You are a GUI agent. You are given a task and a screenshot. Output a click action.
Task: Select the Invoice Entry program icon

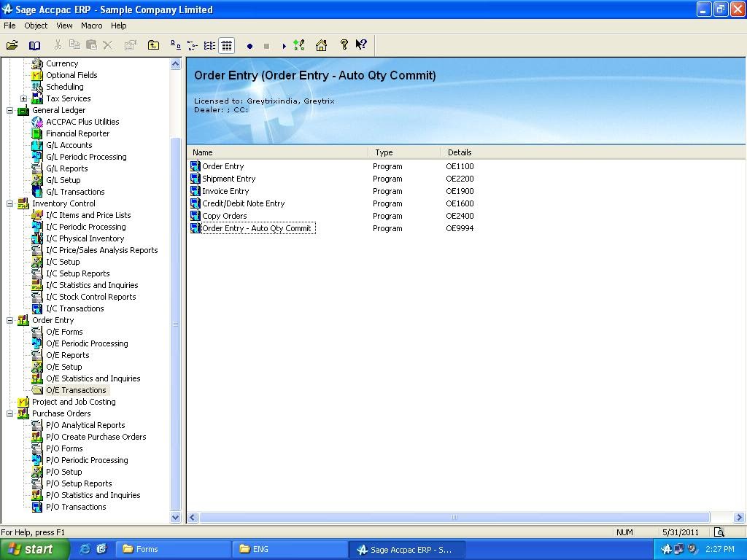click(x=196, y=191)
